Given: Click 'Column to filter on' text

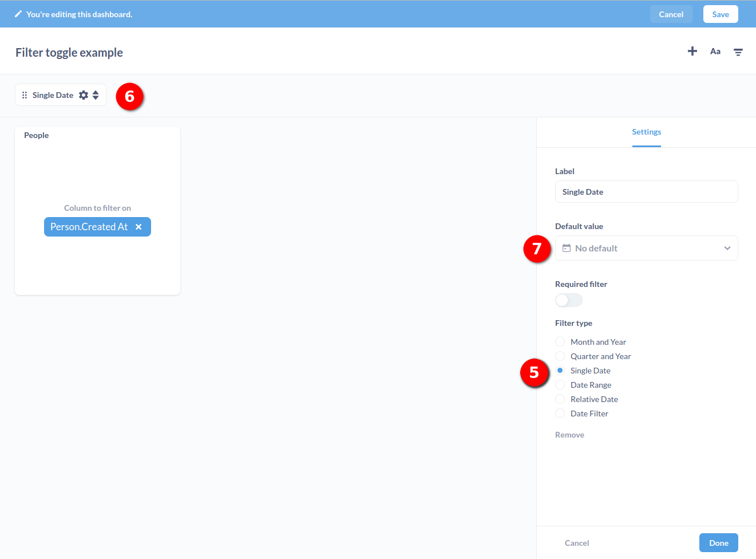Looking at the screenshot, I should coord(97,208).
